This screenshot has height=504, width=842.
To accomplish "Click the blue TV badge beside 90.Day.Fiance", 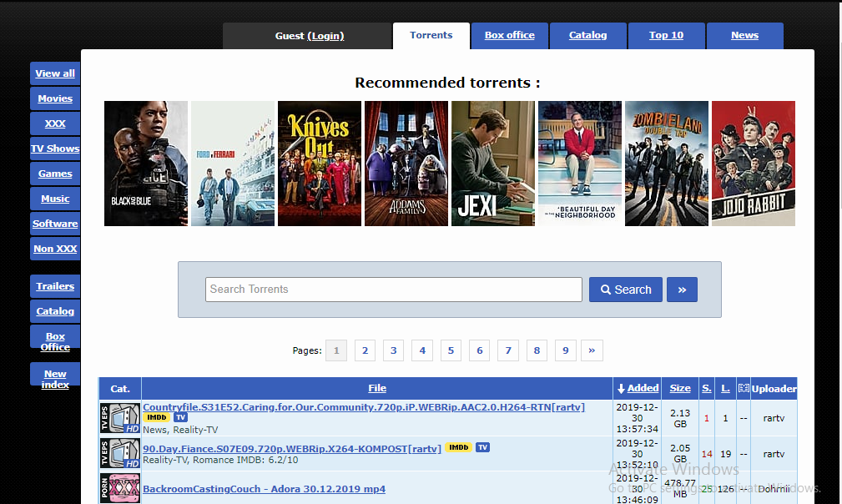I will click(482, 448).
